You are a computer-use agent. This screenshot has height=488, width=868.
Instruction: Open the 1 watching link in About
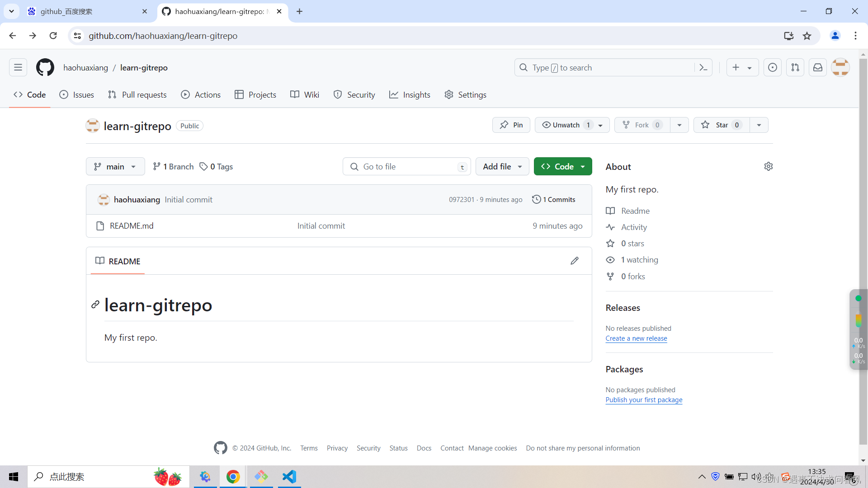(639, 260)
